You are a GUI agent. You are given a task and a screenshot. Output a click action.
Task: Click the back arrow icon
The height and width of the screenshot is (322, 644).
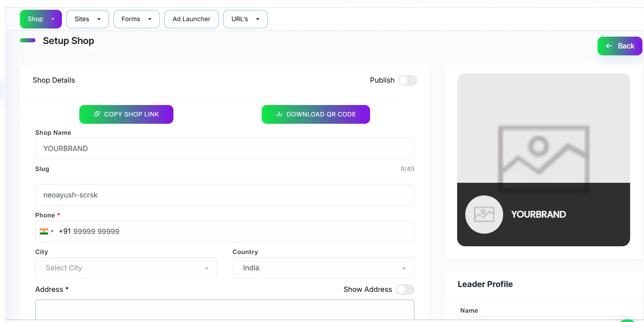coord(609,46)
